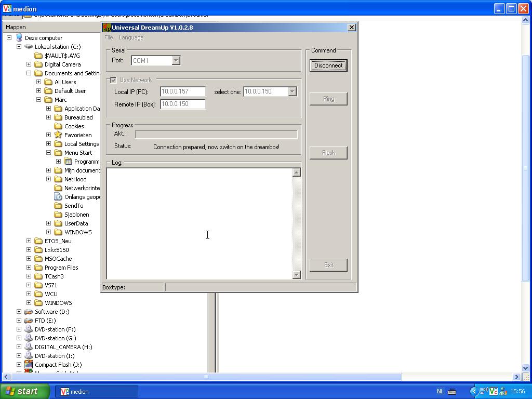
Task: Open the 'select one' IP dropdown
Action: (x=292, y=91)
